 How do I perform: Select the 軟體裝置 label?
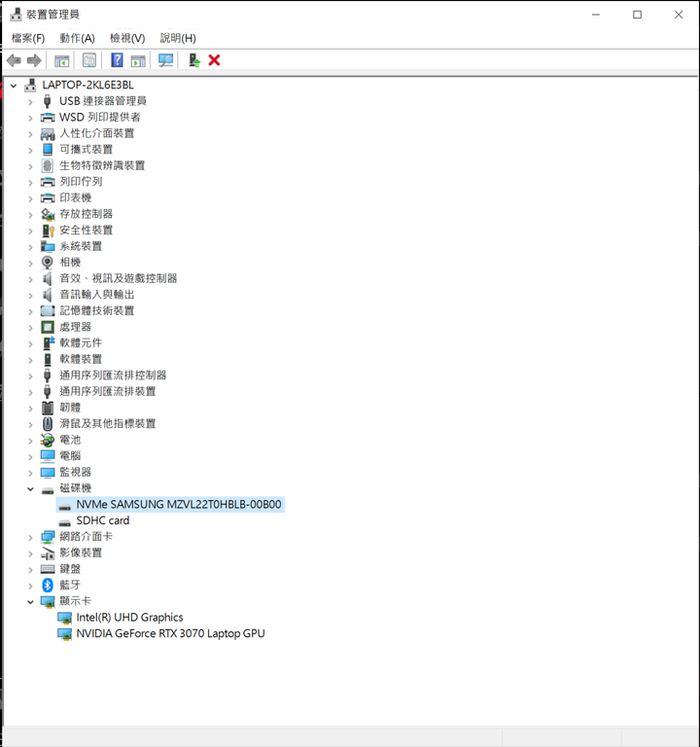(x=81, y=359)
